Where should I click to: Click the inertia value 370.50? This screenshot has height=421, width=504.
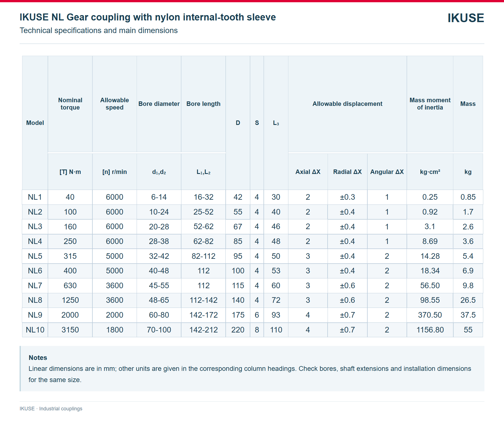430,315
